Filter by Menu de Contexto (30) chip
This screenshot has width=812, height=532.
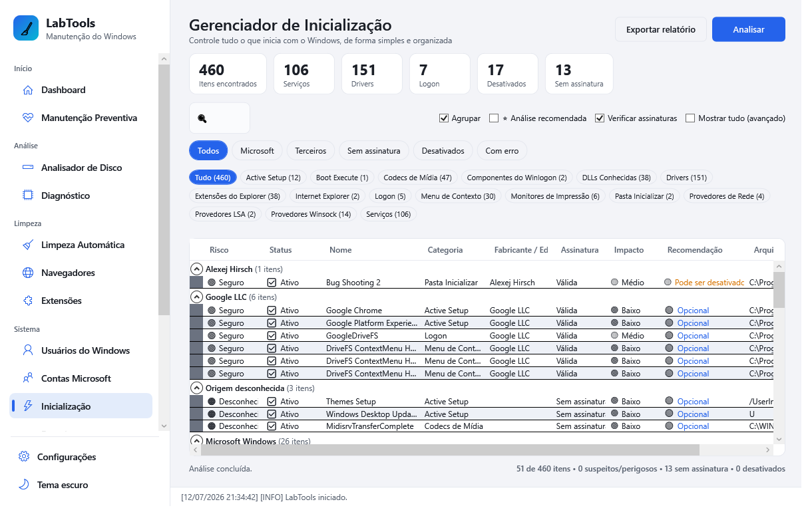pyautogui.click(x=459, y=196)
